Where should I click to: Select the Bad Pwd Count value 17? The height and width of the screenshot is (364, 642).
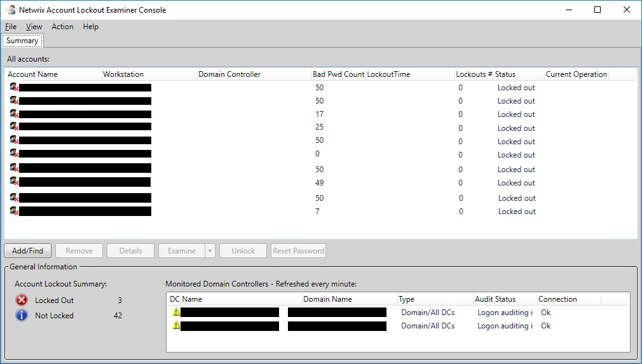(319, 114)
